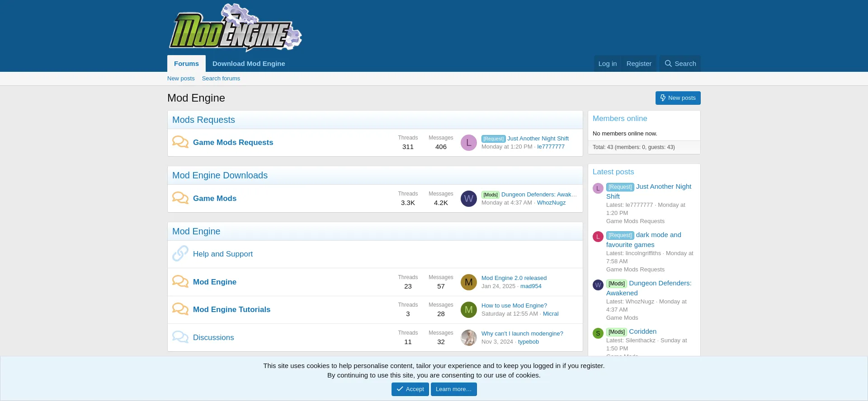Accept the cookie notice
This screenshot has width=868, height=401.
click(410, 389)
